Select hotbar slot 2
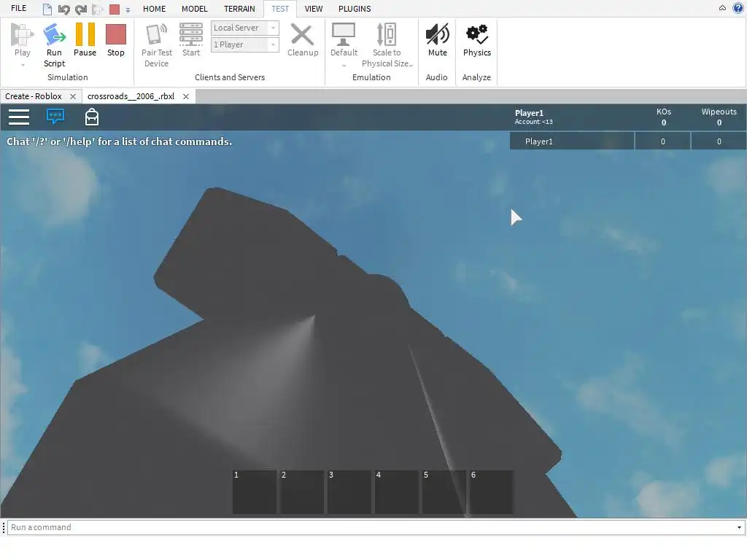 coord(302,492)
